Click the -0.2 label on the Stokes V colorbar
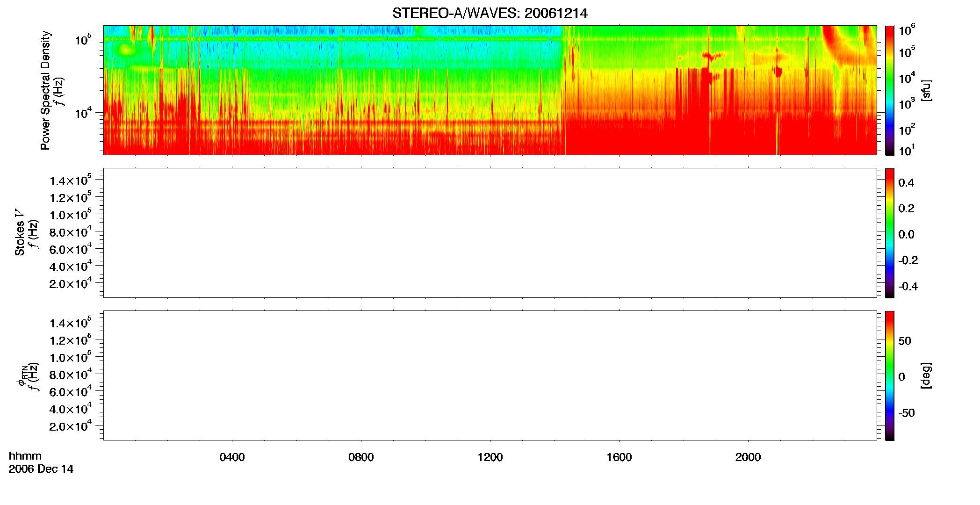980x505 pixels. pos(908,260)
